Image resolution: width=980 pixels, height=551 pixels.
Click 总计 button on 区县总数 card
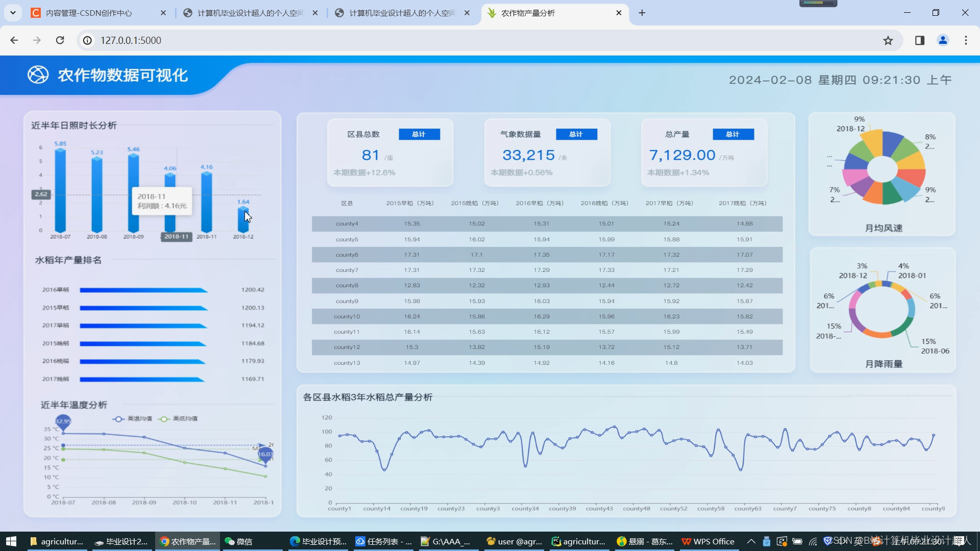[419, 134]
